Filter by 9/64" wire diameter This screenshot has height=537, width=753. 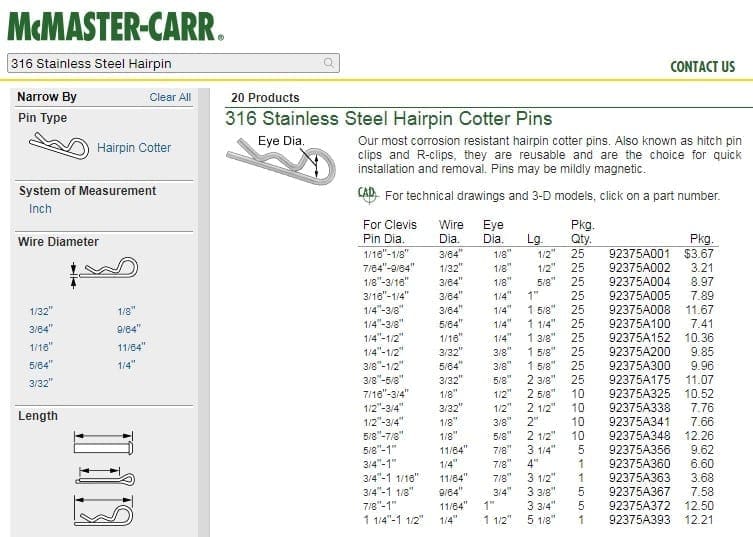(129, 329)
